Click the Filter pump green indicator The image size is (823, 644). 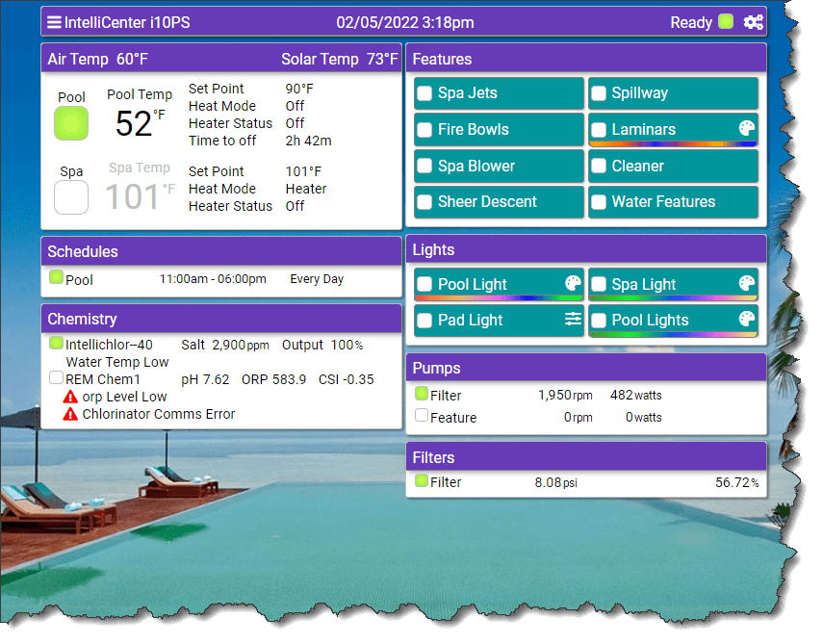(x=422, y=393)
